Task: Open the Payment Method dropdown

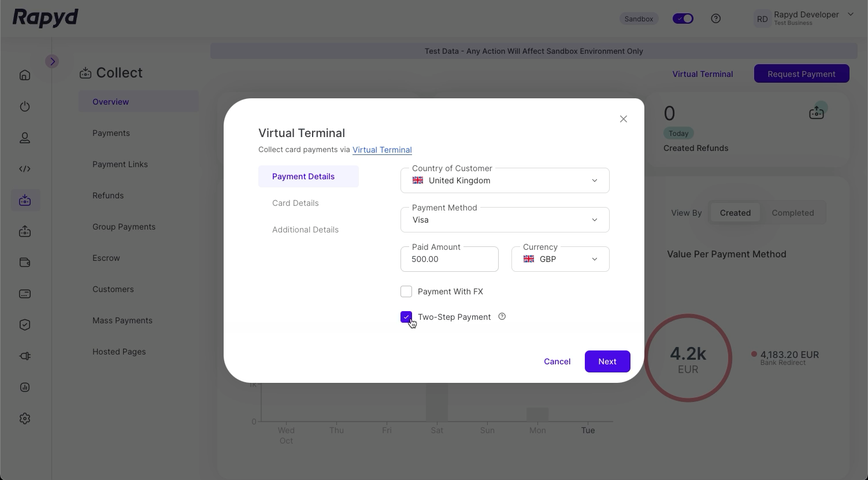Action: pyautogui.click(x=505, y=220)
